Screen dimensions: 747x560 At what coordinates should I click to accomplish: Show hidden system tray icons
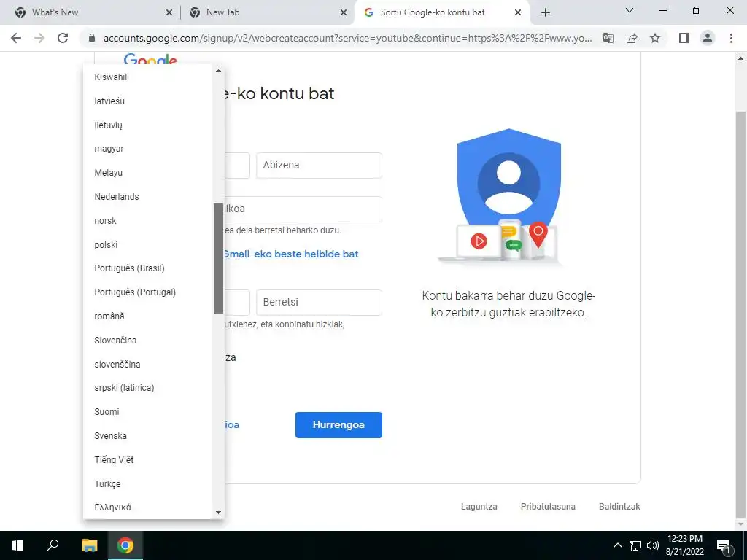(617, 545)
